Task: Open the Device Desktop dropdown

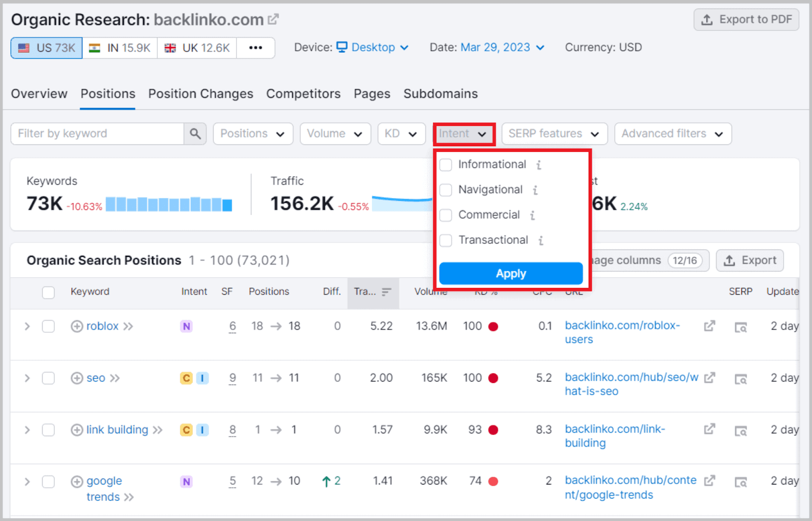Action: click(373, 48)
